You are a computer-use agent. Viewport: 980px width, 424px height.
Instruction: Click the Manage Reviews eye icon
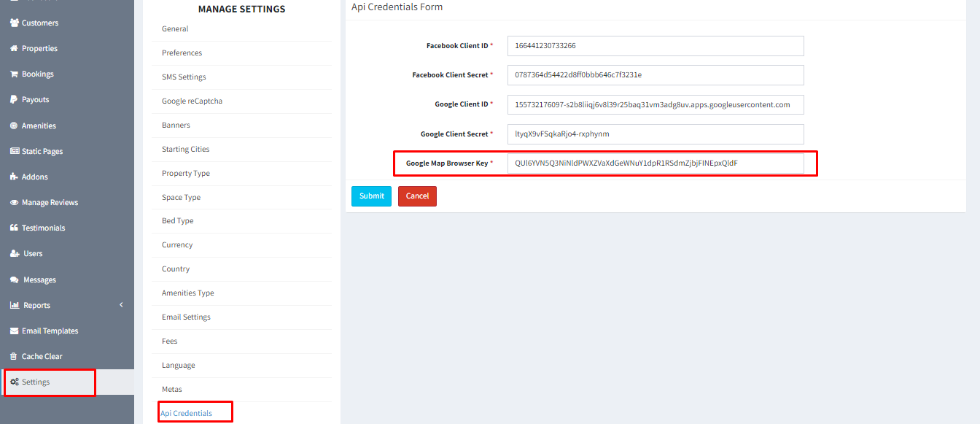[15, 203]
